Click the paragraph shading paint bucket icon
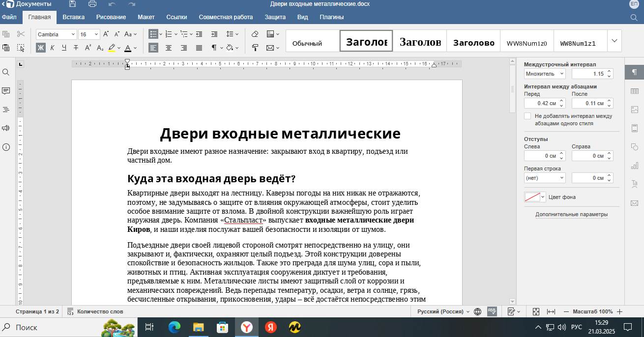The image size is (644, 337). tap(230, 48)
